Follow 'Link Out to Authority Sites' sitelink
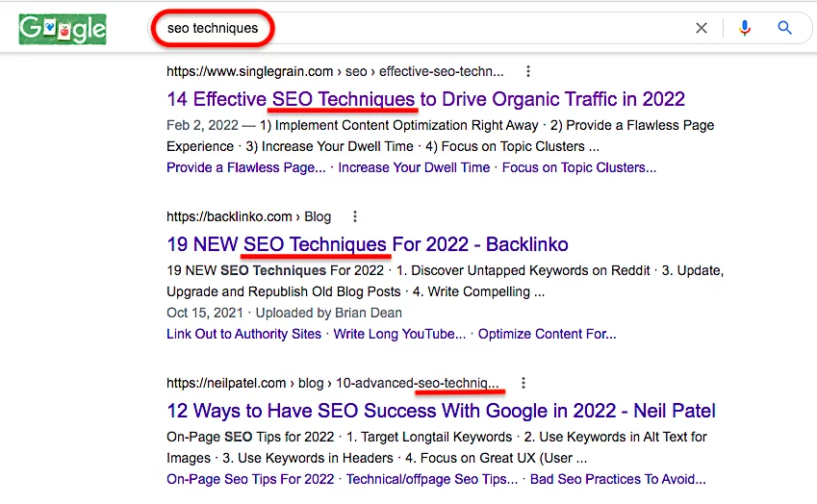The width and height of the screenshot is (817, 504). tap(243, 334)
